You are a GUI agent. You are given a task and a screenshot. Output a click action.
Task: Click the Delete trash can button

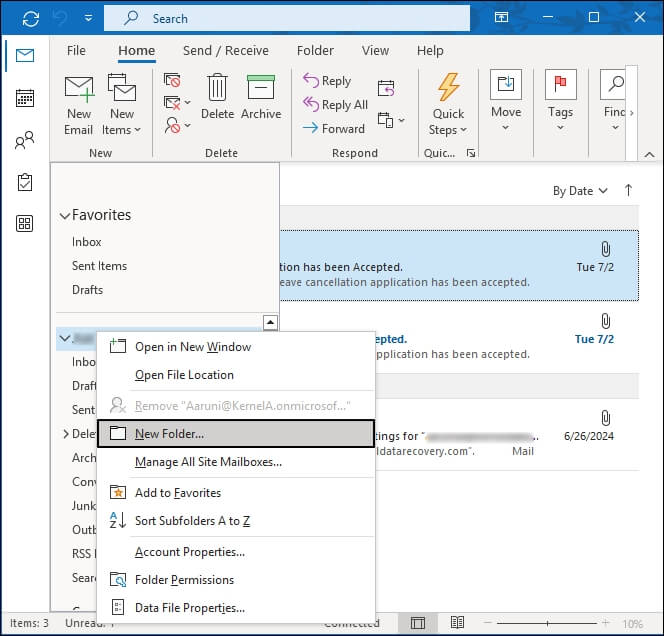(217, 97)
